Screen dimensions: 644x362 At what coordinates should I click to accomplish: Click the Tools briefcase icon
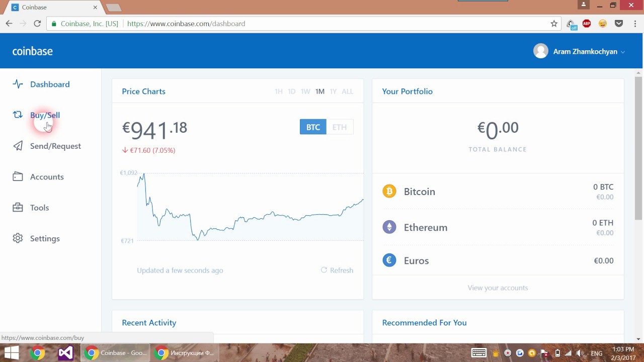pos(18,208)
